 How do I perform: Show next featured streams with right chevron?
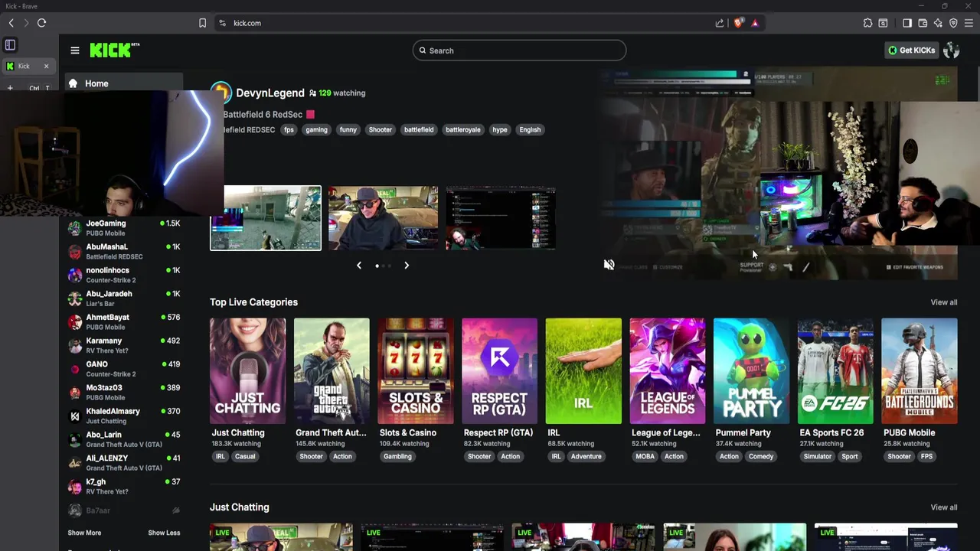click(x=407, y=266)
